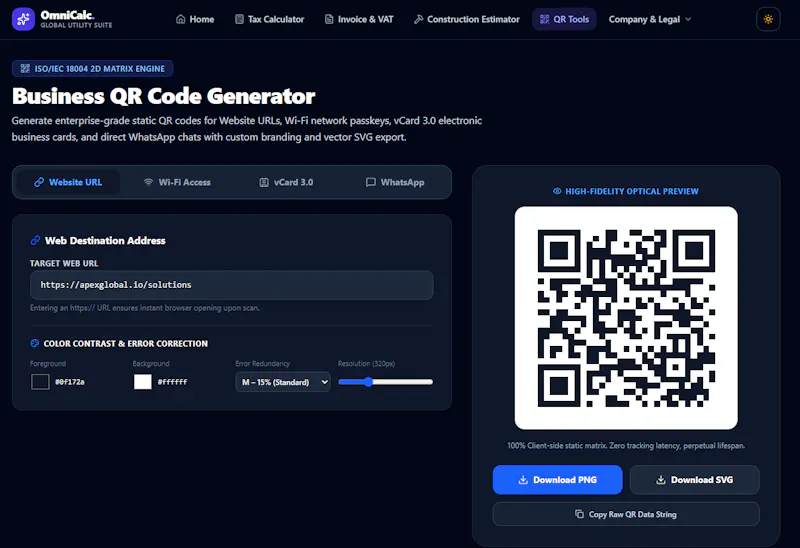
Task: Click the contact card icon on vCard tab
Action: tap(264, 182)
